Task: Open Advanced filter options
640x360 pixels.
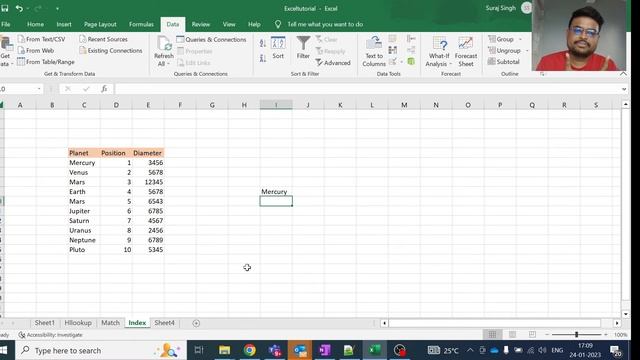Action: tap(333, 63)
